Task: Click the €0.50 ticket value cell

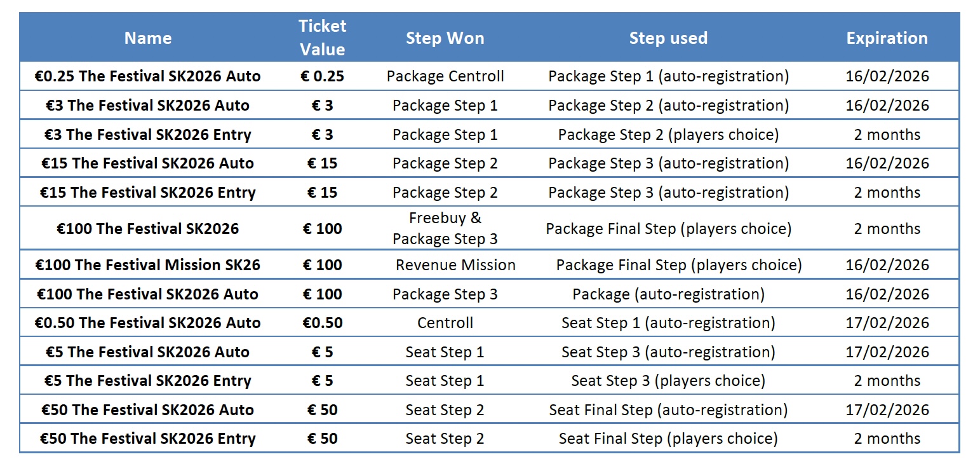Action: (322, 323)
